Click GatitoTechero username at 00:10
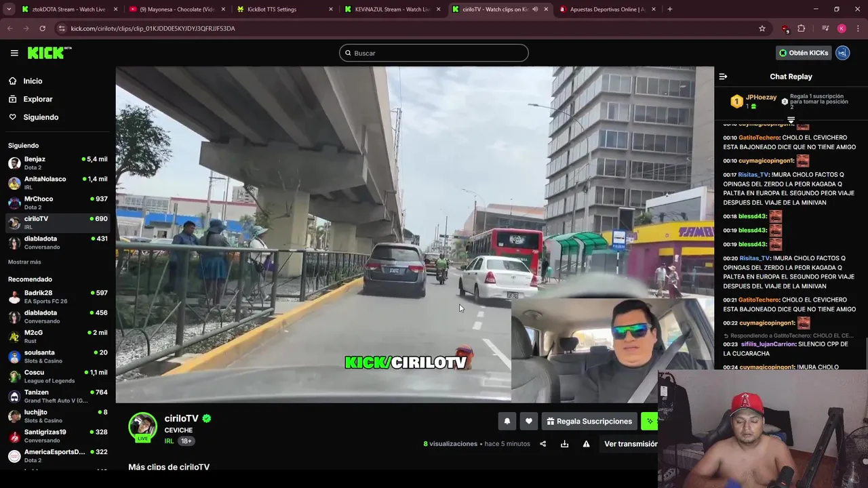 coord(759,138)
